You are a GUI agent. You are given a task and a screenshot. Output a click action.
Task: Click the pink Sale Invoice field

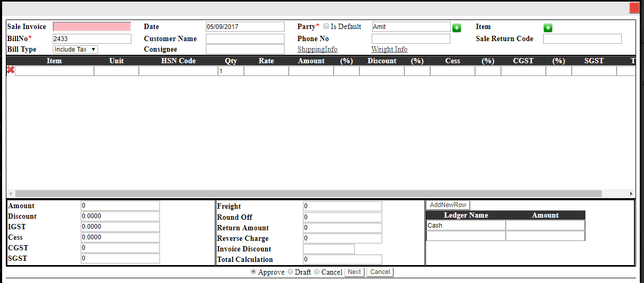pyautogui.click(x=92, y=27)
